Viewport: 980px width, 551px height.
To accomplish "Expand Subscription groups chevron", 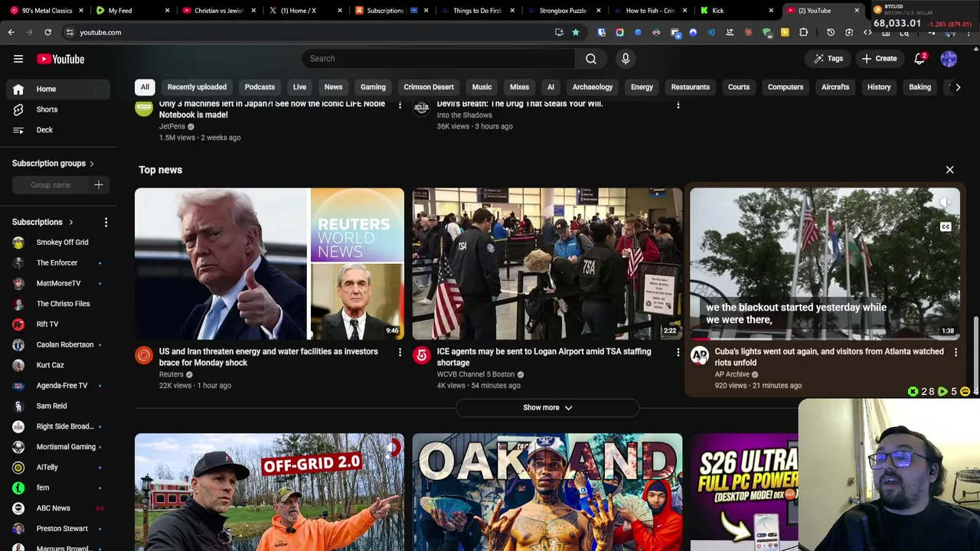I will point(92,164).
